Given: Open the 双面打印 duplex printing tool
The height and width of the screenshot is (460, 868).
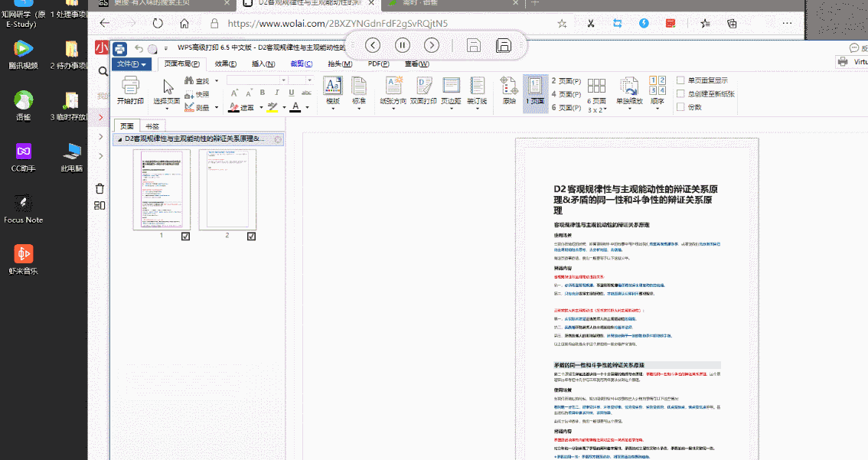Looking at the screenshot, I should point(423,86).
